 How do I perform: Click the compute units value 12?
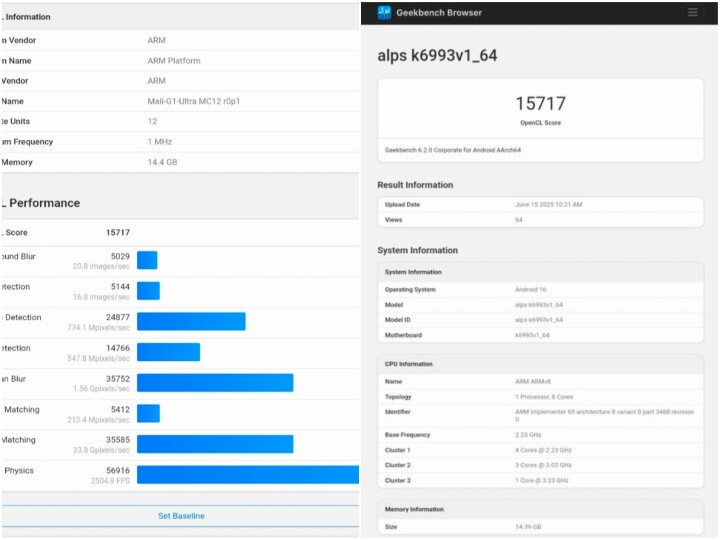pyautogui.click(x=152, y=121)
